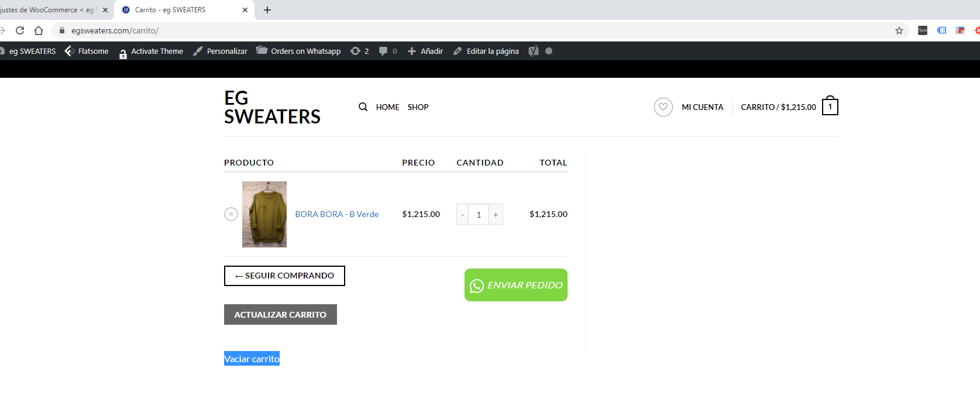Click Editar la página in admin bar
This screenshot has width=980, height=399.
tap(486, 51)
